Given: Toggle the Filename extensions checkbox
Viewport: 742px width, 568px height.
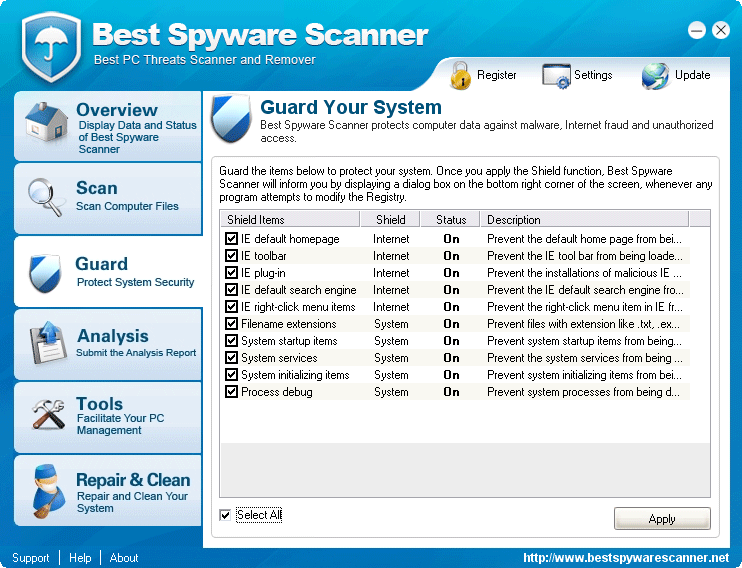Looking at the screenshot, I should coord(231,324).
